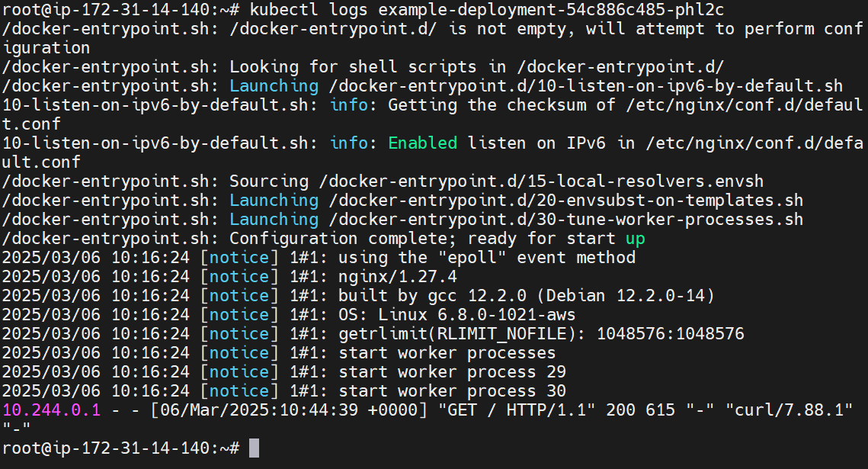Click the green 'Enabled' word
The image size is (868, 469).
point(422,143)
